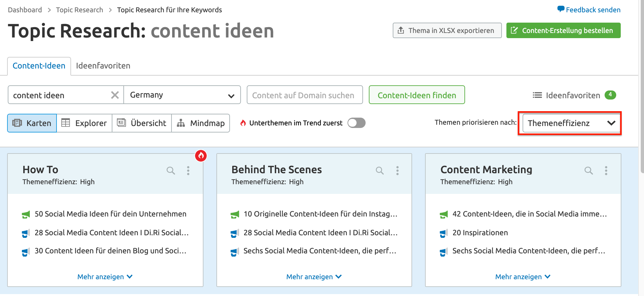Viewport: 644px width, 296px height.
Task: Open three-dot menu on Content Marketing card
Action: 606,171
